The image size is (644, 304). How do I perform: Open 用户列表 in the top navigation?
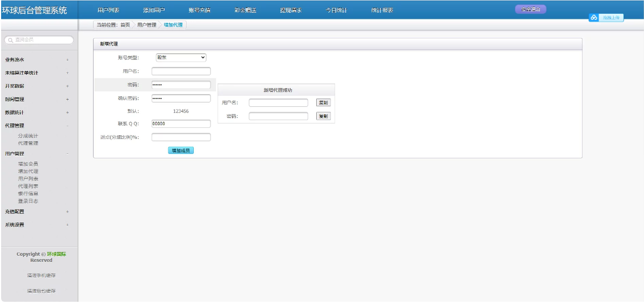point(108,10)
